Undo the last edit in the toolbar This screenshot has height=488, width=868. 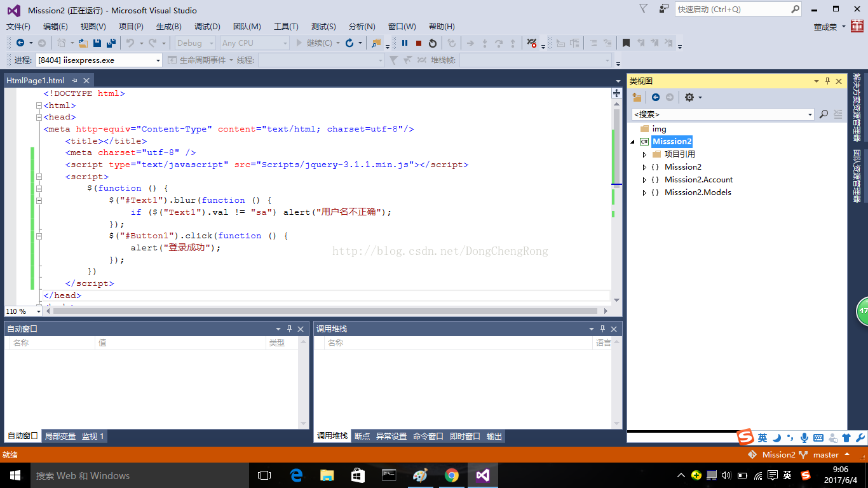point(130,43)
